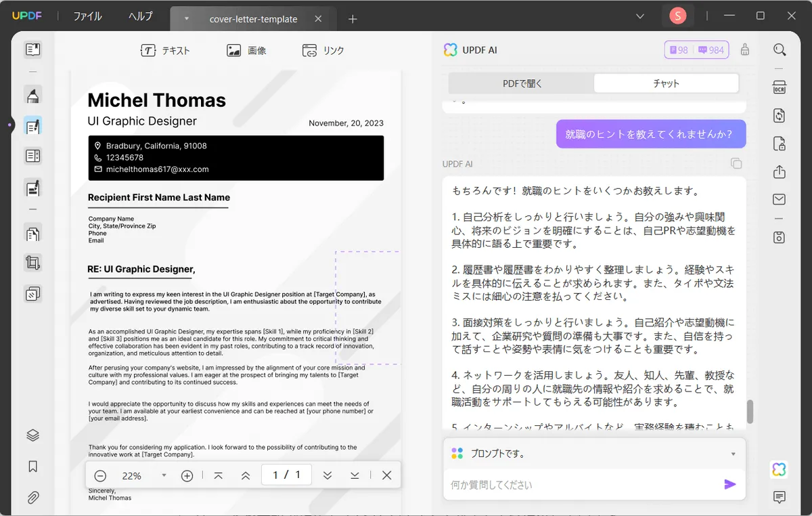Viewport: 812px width, 516px height.
Task: Switch to PDFで聞く tab
Action: click(x=522, y=83)
